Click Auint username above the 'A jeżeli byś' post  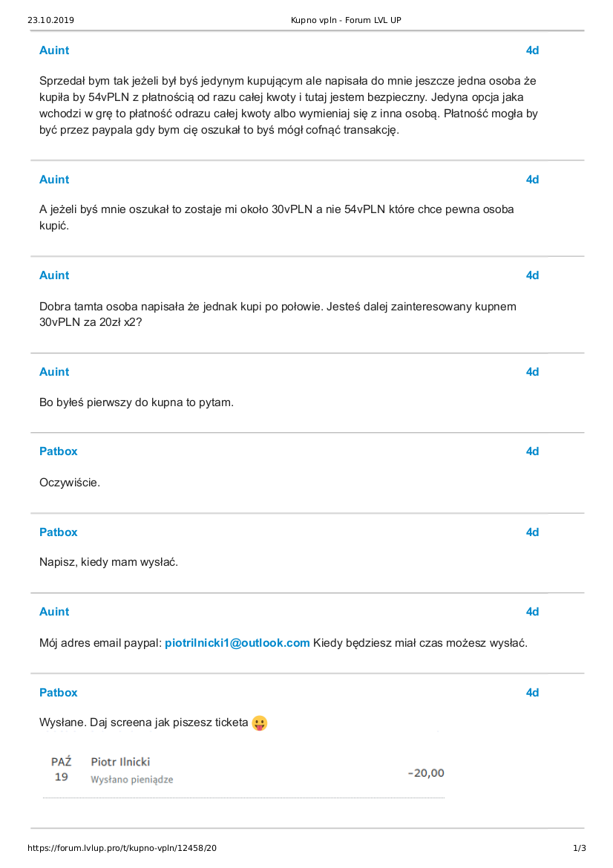54,180
